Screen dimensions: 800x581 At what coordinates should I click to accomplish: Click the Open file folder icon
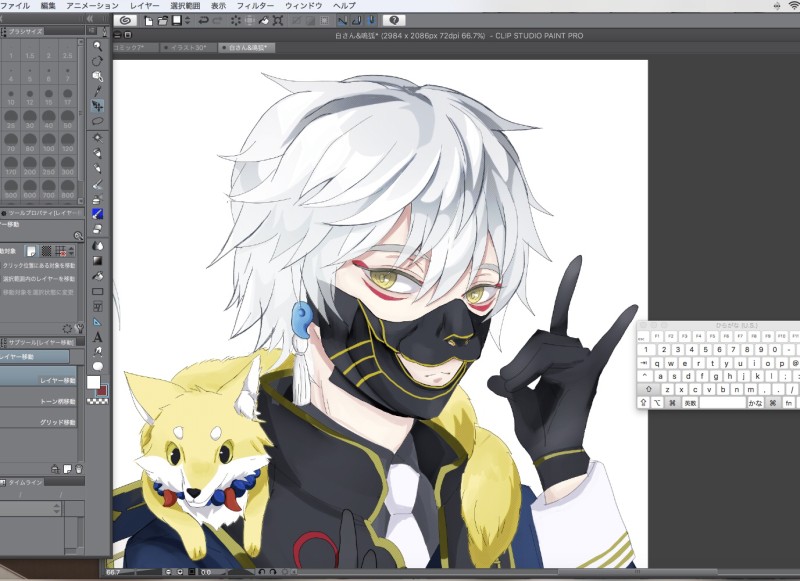pos(162,20)
